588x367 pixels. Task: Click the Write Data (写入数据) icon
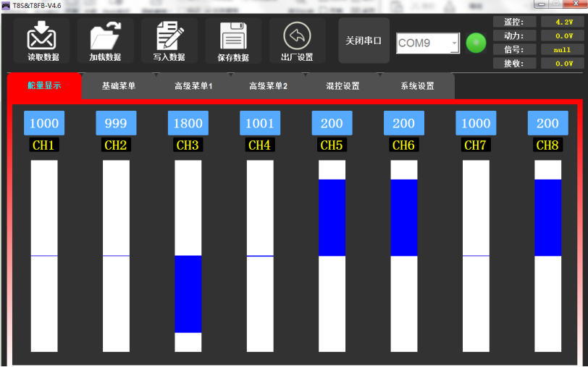coord(169,36)
